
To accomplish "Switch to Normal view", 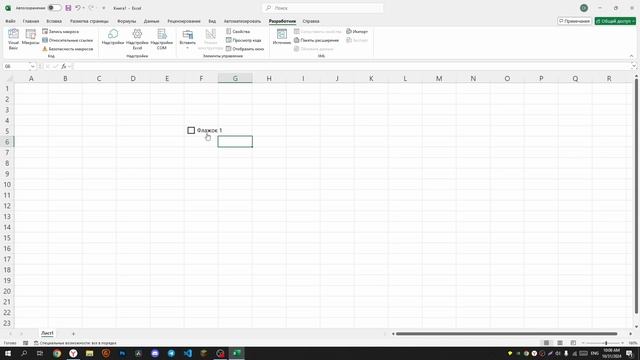I will click(546, 343).
